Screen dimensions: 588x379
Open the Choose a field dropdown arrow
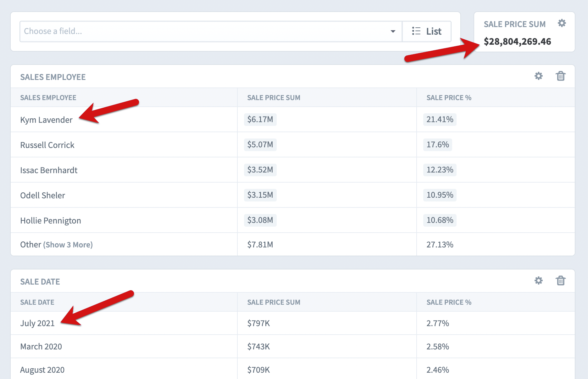[393, 31]
